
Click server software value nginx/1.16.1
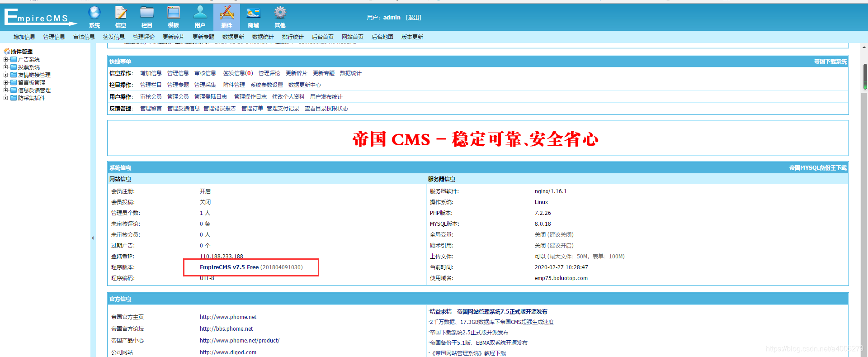click(x=551, y=191)
